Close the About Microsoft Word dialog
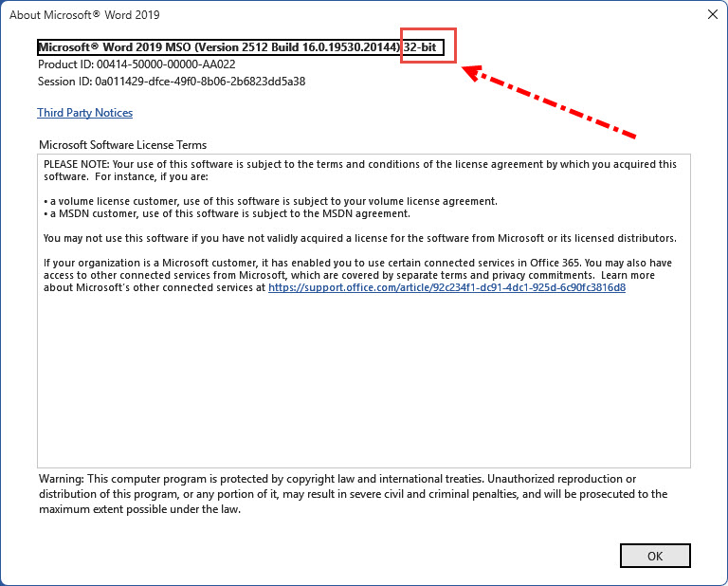728x586 pixels. 712,13
